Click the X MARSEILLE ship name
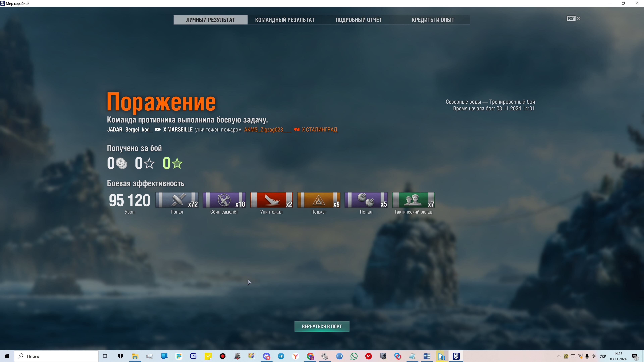Image resolution: width=644 pixels, height=362 pixels. click(178, 129)
